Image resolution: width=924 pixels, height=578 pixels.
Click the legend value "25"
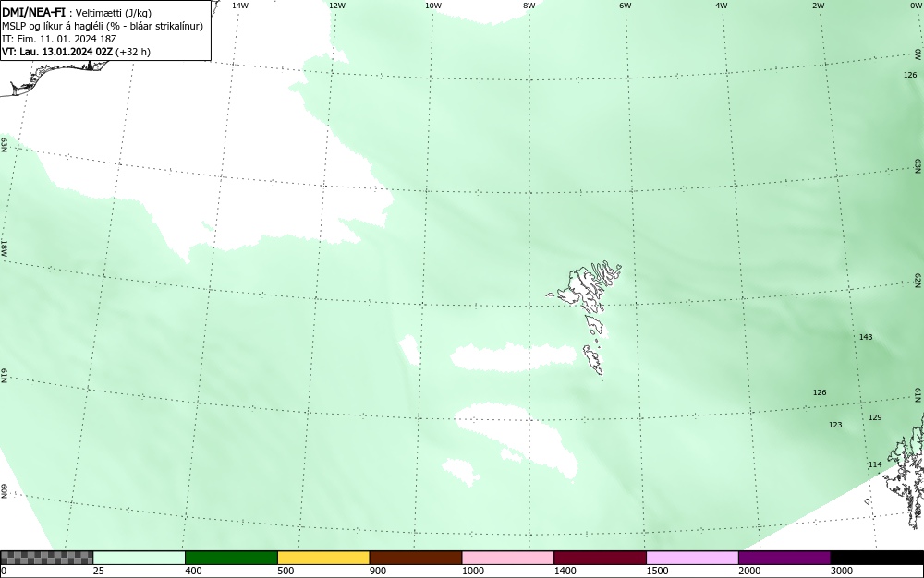(100, 571)
